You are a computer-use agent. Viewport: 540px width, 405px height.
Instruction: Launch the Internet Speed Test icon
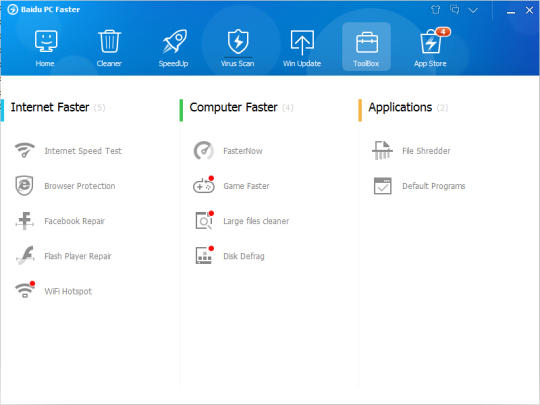coord(24,150)
